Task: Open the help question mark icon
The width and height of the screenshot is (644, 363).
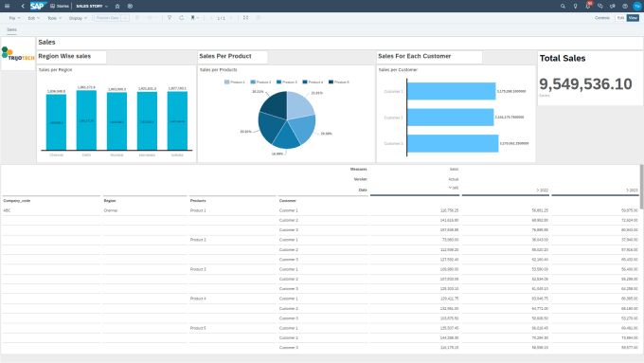Action: click(x=625, y=7)
